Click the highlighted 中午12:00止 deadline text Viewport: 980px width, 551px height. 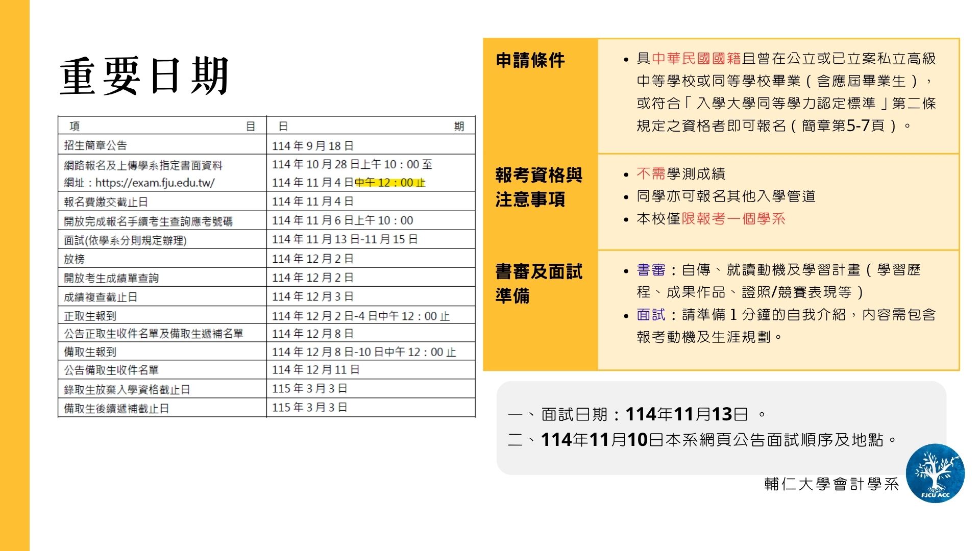pyautogui.click(x=390, y=183)
